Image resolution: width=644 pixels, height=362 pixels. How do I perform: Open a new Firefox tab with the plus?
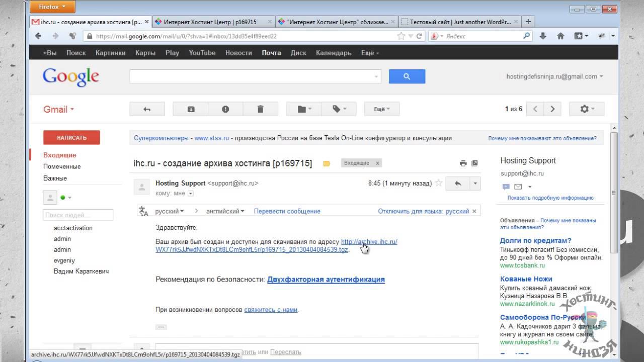point(528,22)
